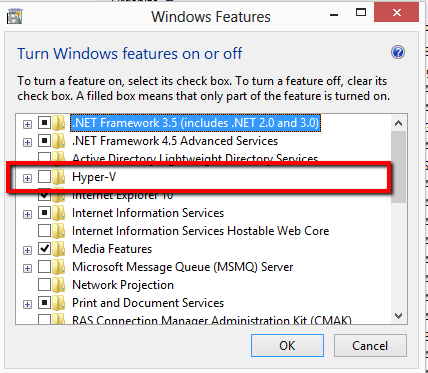
Task: Click the Internet Information Services folder icon
Action: [x=59, y=213]
